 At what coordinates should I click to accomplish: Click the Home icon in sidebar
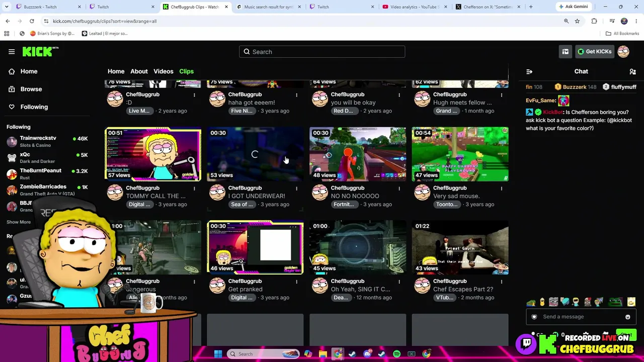coord(12,71)
